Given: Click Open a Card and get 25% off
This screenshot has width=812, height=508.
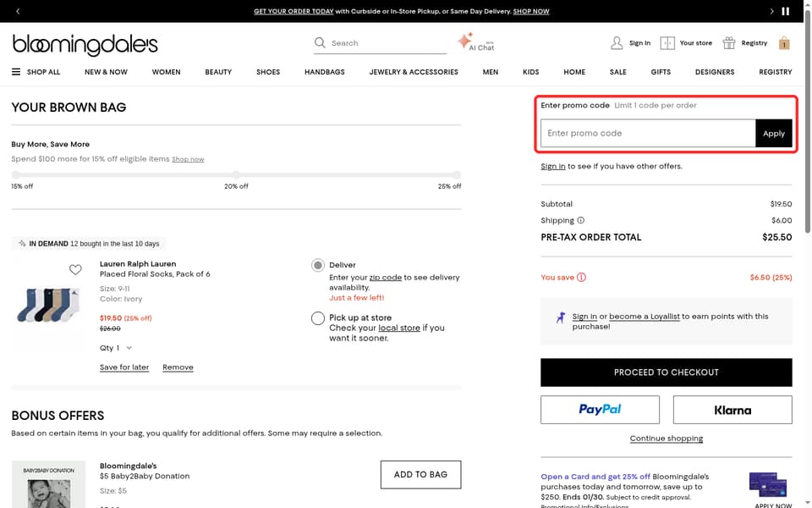Looking at the screenshot, I should [595, 477].
